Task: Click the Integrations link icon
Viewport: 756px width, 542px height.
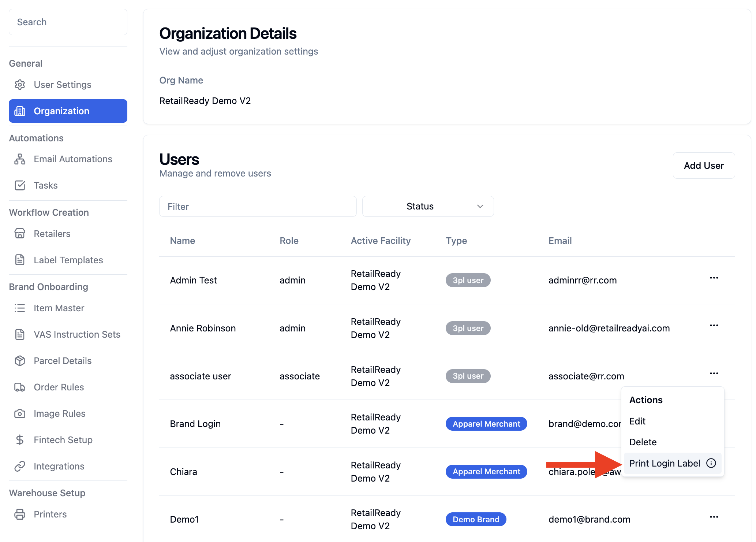Action: (x=20, y=466)
